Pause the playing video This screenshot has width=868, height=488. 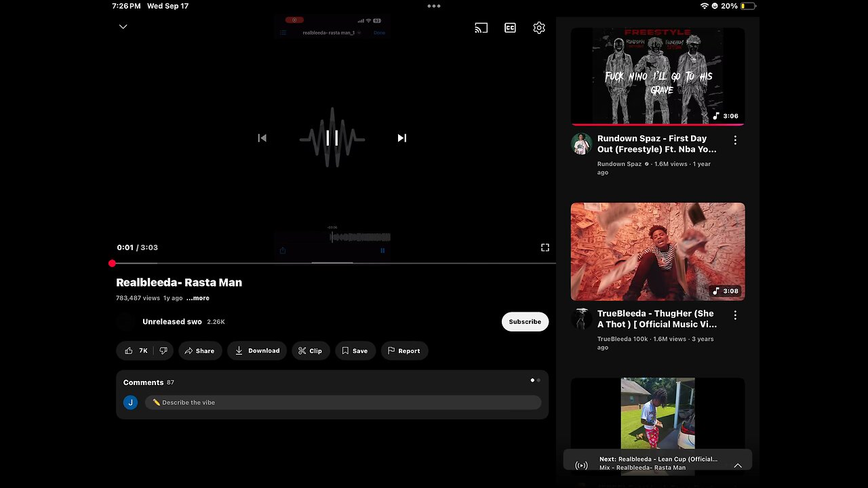[x=332, y=138]
